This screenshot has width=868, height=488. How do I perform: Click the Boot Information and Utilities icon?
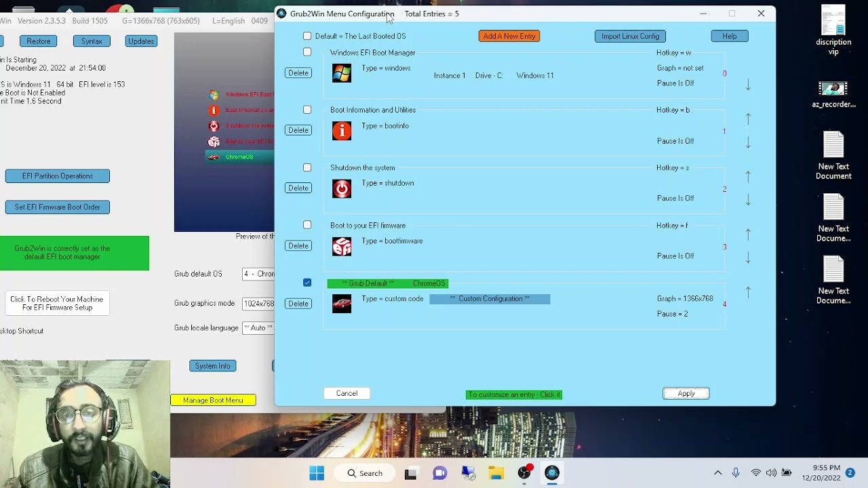pyautogui.click(x=342, y=131)
